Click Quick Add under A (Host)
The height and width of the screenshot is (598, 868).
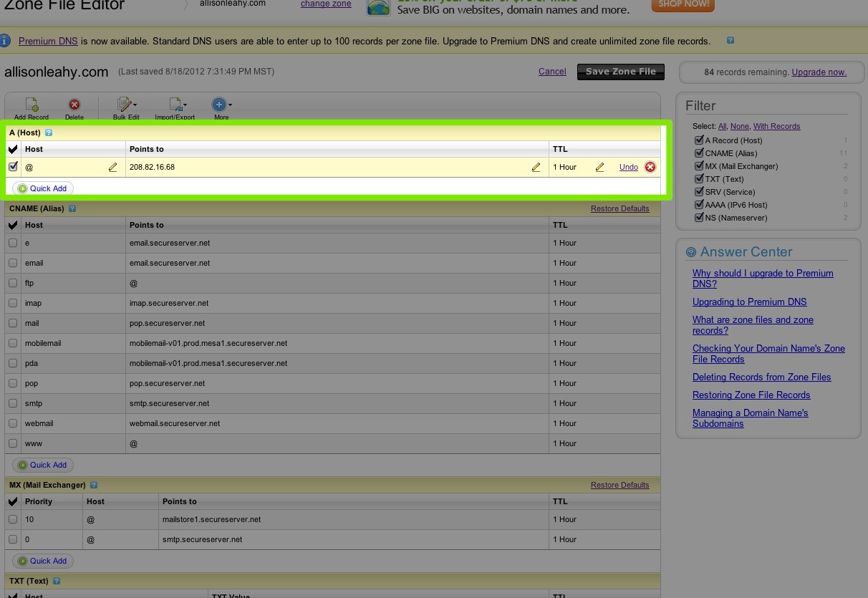pyautogui.click(x=43, y=188)
